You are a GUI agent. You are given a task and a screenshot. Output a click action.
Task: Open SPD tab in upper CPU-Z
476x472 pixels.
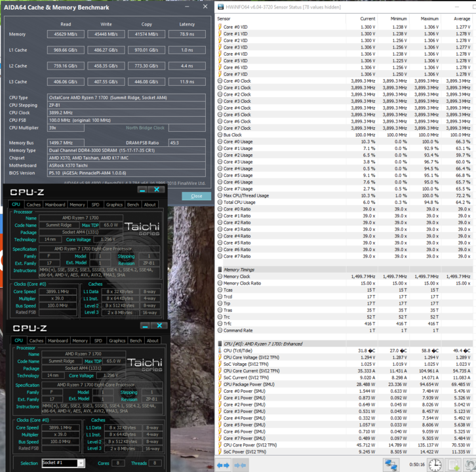point(95,205)
